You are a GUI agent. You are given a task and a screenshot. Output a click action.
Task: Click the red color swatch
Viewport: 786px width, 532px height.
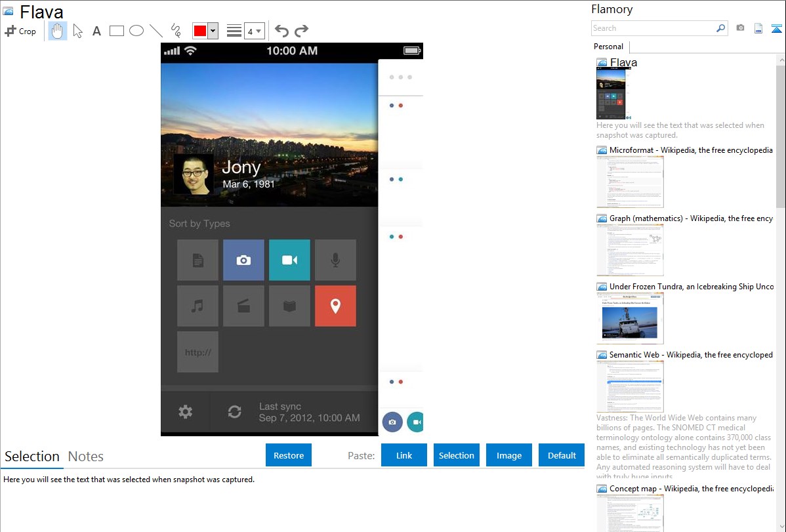click(200, 31)
